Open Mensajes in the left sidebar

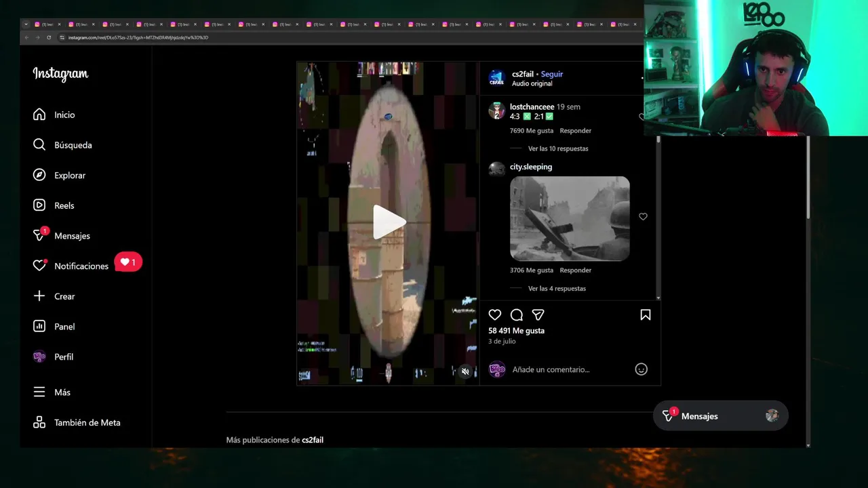[62, 236]
